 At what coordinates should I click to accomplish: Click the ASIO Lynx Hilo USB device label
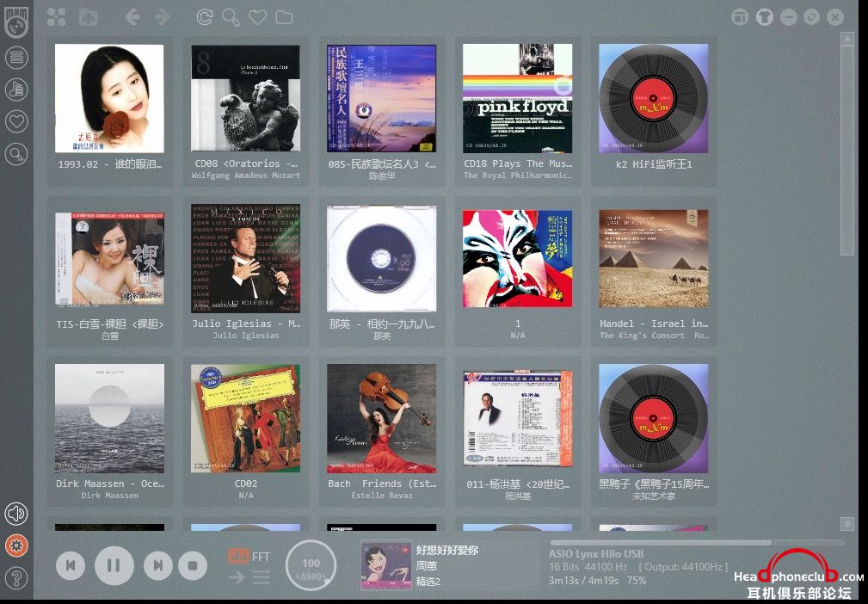(596, 553)
